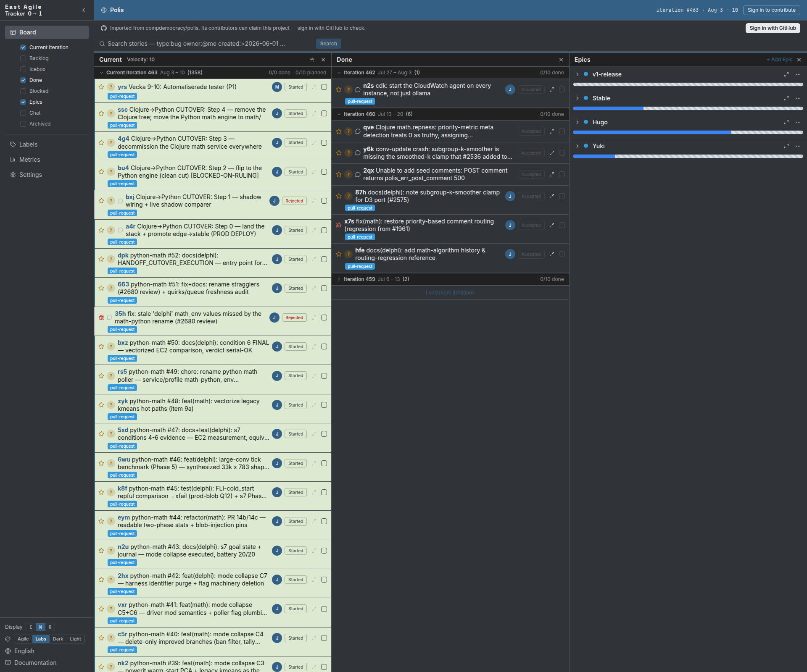
Task: Open the English language selector
Action: point(24,651)
